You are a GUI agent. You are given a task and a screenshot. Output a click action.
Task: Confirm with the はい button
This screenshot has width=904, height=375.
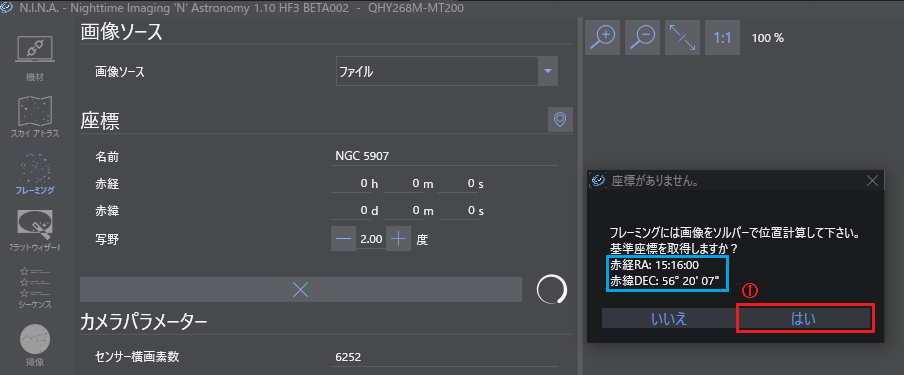804,318
